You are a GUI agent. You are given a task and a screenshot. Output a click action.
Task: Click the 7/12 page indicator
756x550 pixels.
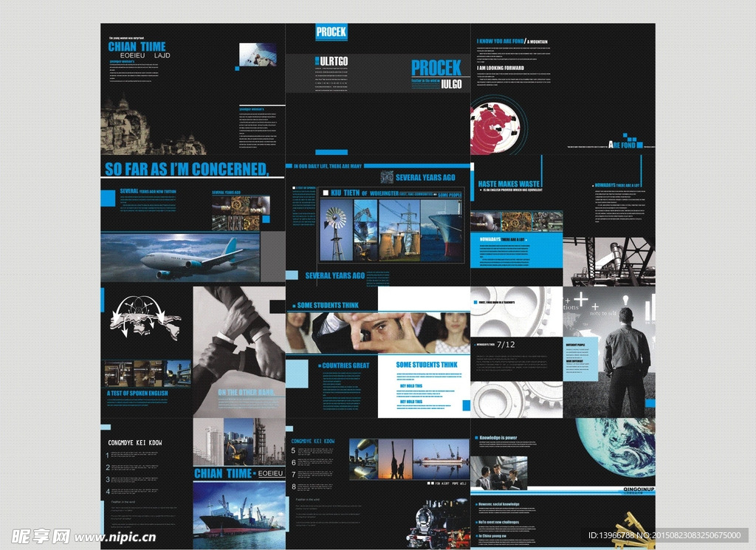click(x=506, y=344)
